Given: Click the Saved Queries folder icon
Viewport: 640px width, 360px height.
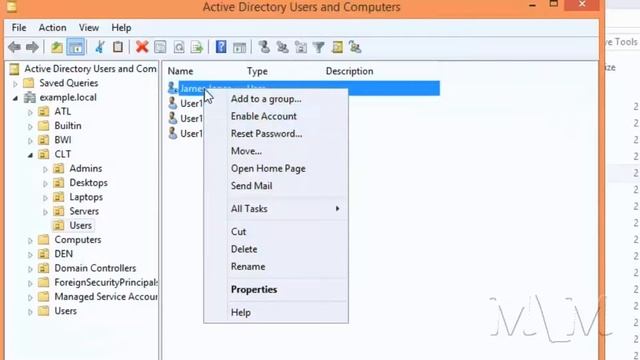Looking at the screenshot, I should [29, 83].
